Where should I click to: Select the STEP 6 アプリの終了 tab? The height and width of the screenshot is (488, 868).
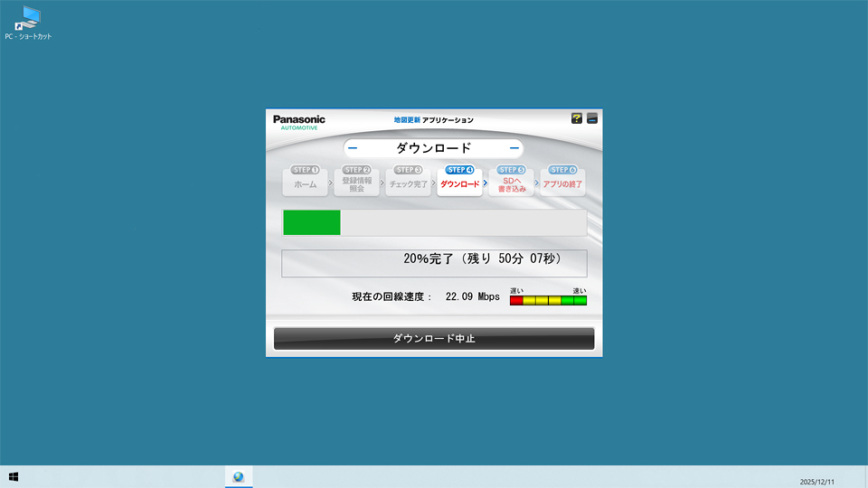tap(562, 181)
